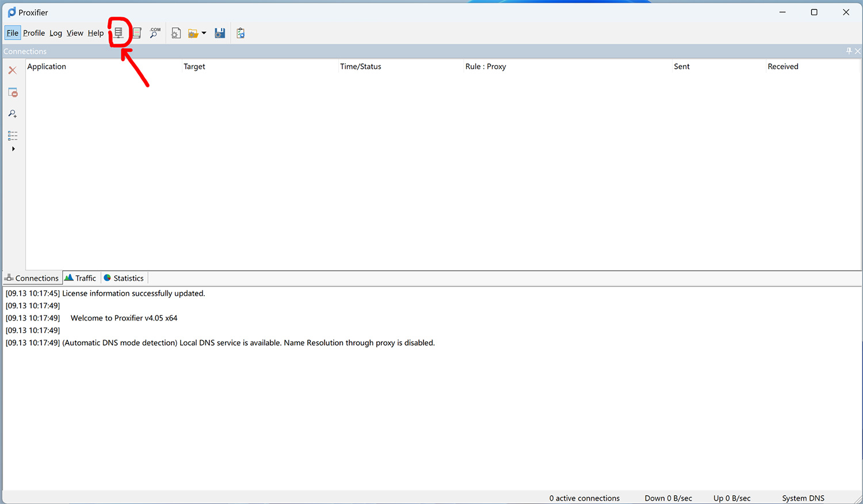Switch to the Statistics tab
863x504 pixels.
pos(124,278)
